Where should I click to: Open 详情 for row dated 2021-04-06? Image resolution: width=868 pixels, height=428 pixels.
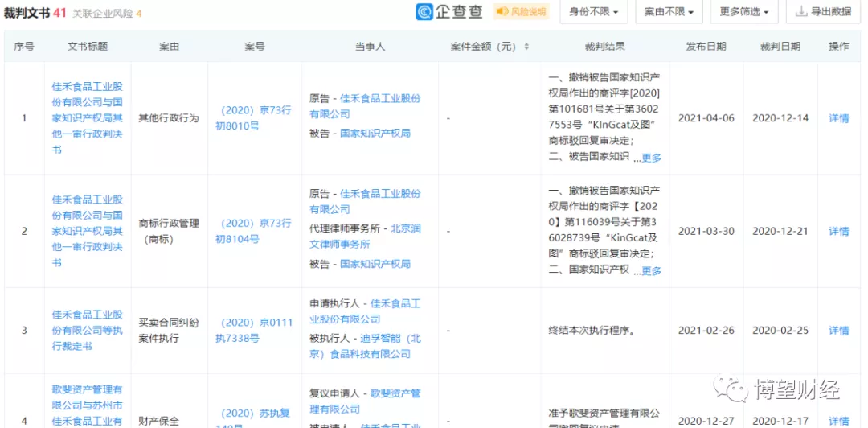pyautogui.click(x=838, y=118)
